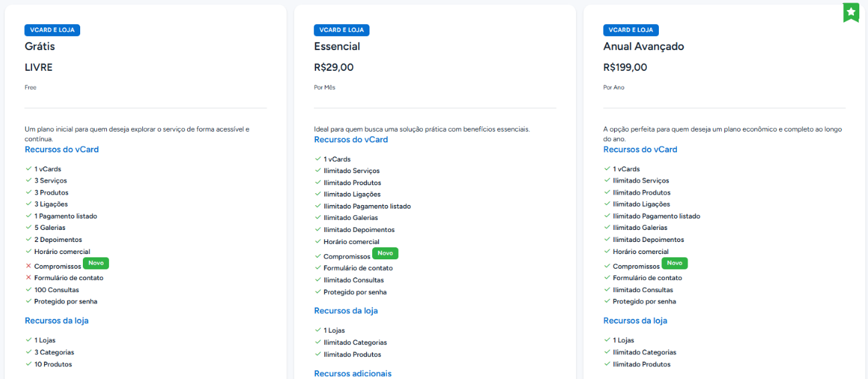
Task: Click Recursos do vCard heading in Anual Avançado
Action: coord(640,150)
